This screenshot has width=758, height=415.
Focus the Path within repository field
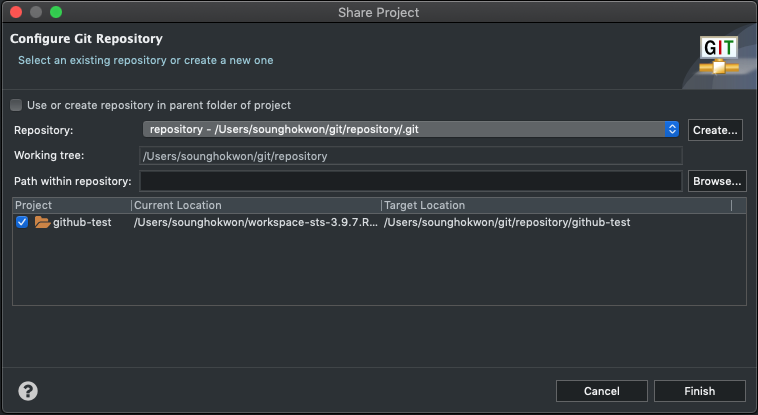click(411, 181)
